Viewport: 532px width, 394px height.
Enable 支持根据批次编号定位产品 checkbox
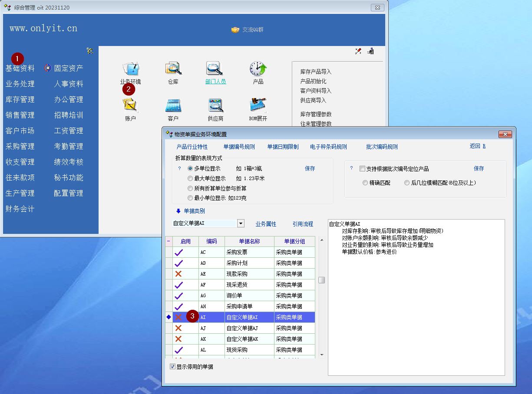coord(362,169)
